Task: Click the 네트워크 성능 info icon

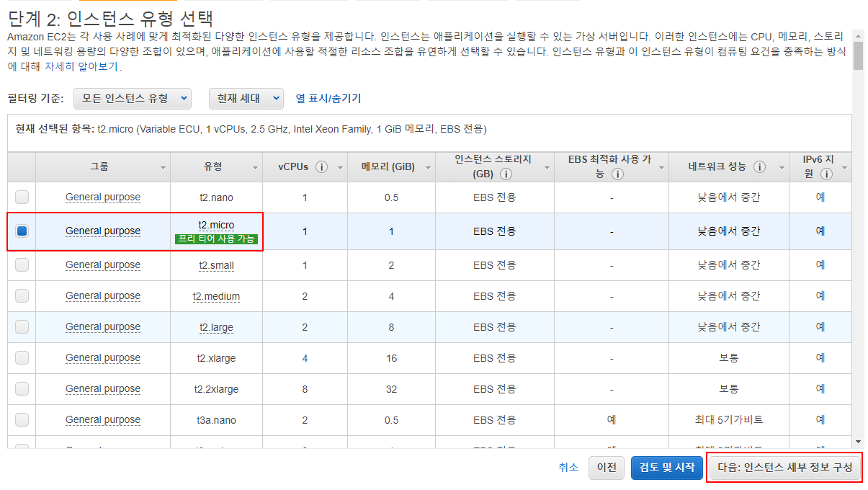Action: click(x=759, y=166)
